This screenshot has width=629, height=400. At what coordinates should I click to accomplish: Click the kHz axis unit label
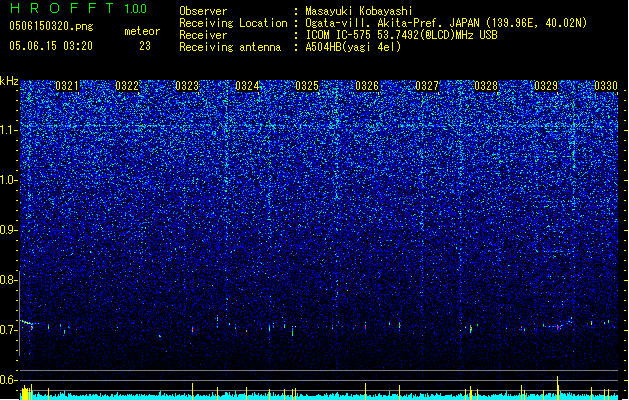pos(9,81)
